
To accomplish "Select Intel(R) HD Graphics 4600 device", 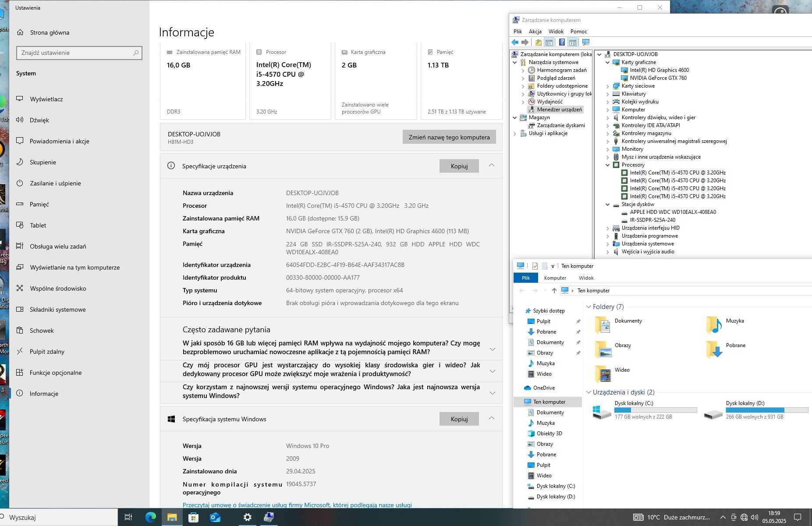I will [x=659, y=70].
